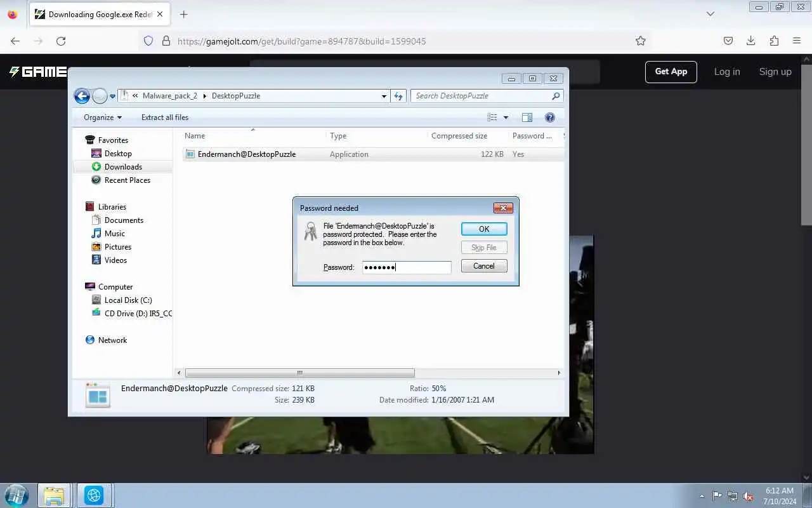
Task: Click the Skip File button
Action: 484,248
